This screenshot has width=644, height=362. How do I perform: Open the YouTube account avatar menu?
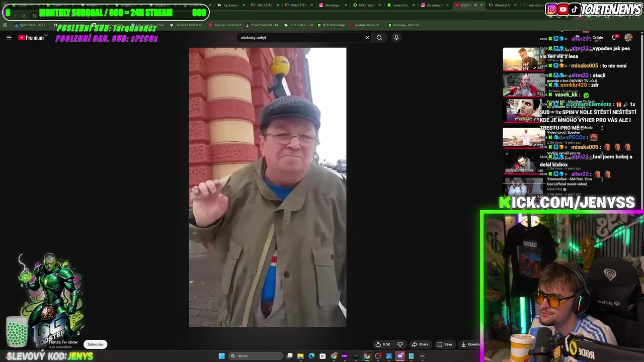628,38
